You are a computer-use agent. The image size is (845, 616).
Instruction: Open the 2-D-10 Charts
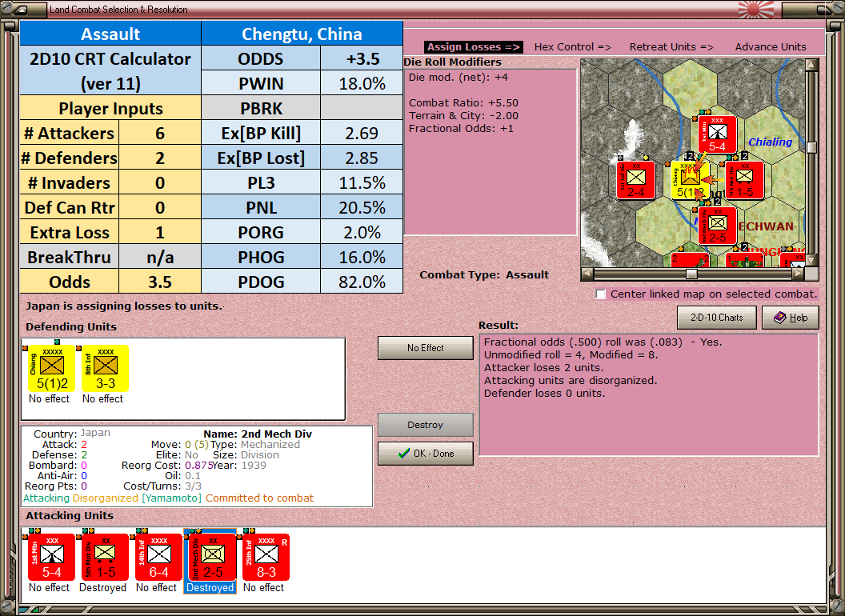pos(717,318)
